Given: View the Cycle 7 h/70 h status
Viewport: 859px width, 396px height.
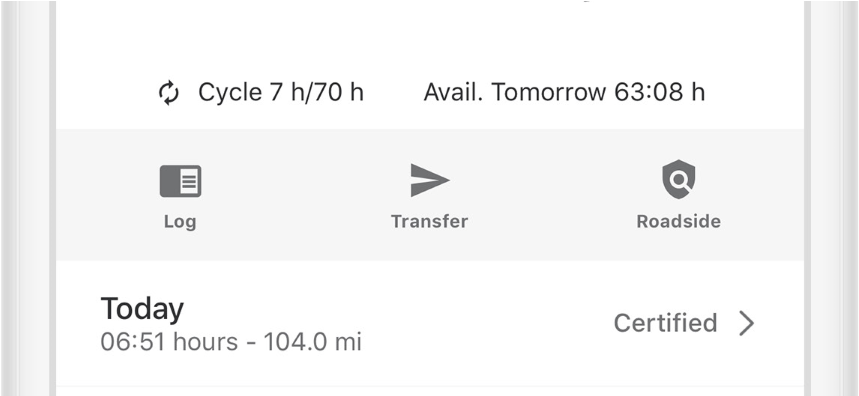Looking at the screenshot, I should point(280,92).
